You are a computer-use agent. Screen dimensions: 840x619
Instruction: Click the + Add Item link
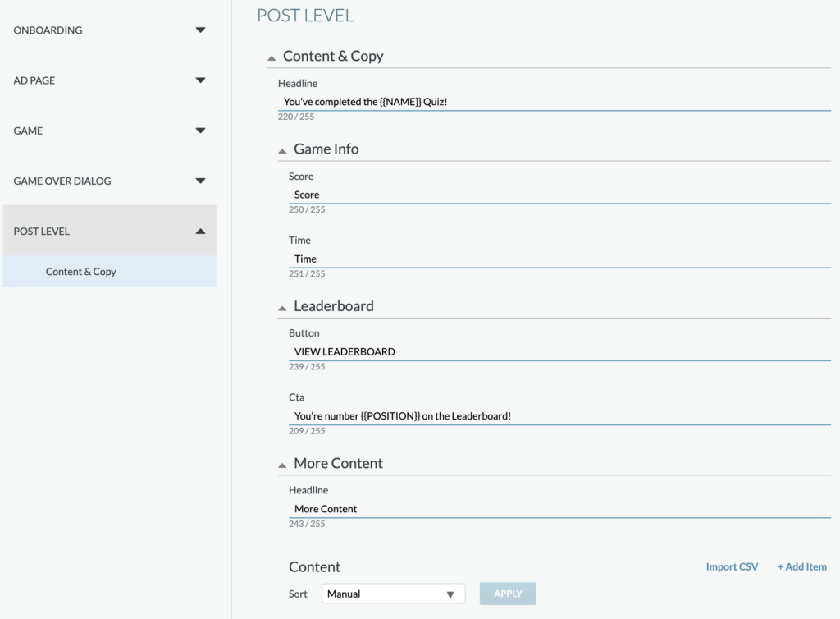(x=802, y=566)
